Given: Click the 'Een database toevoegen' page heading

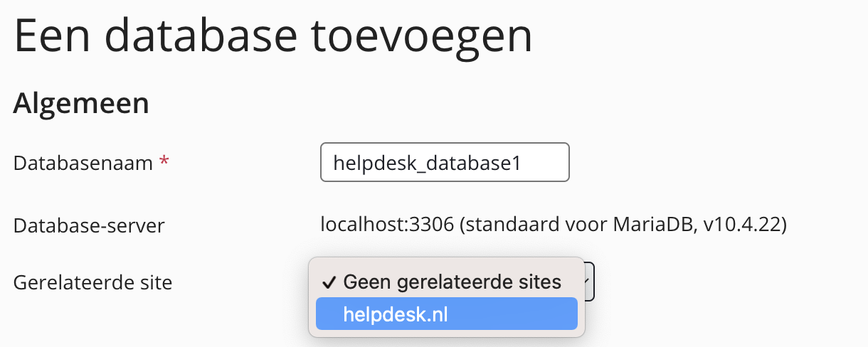Looking at the screenshot, I should click(273, 36).
